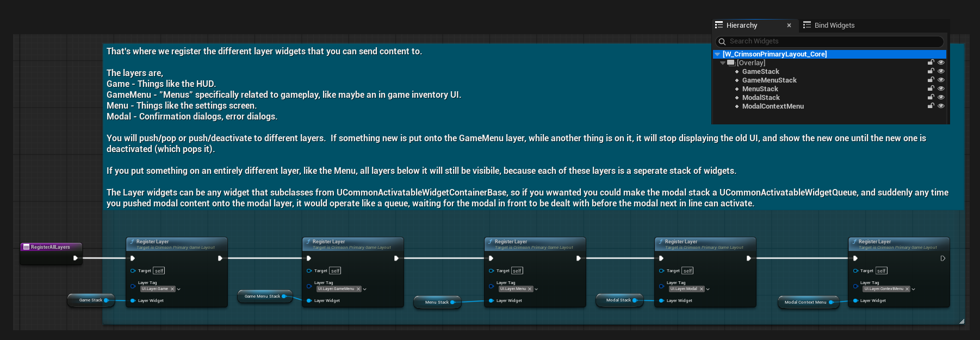Select MenuStack in the hierarchy tree
The height and width of the screenshot is (340, 980).
click(x=760, y=89)
